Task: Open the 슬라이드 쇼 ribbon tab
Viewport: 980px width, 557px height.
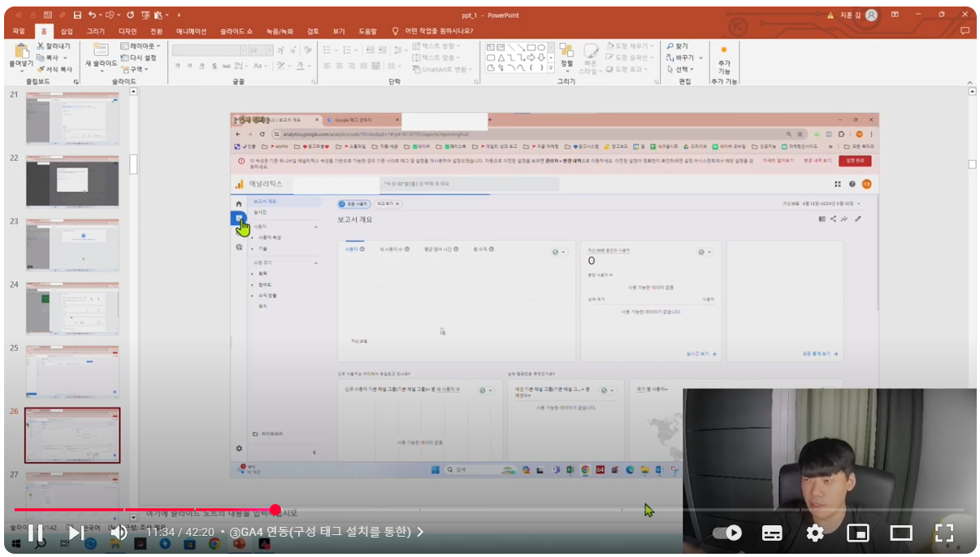Action: pos(236,31)
